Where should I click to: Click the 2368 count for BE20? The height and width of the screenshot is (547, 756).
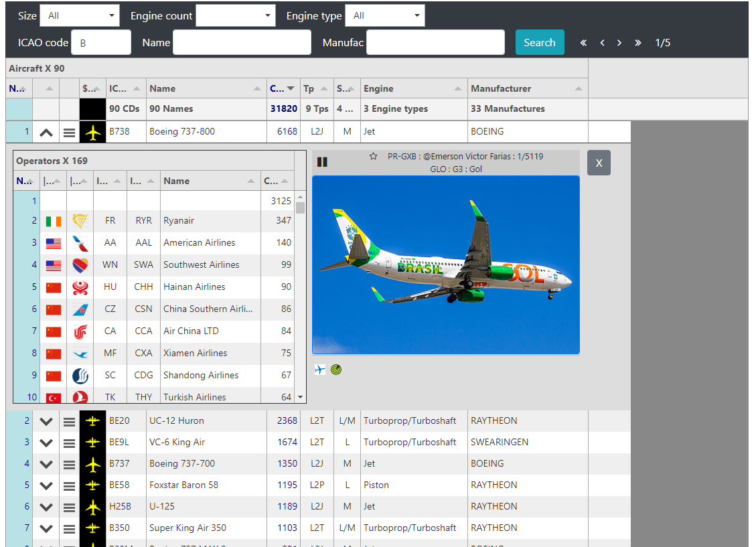[287, 420]
